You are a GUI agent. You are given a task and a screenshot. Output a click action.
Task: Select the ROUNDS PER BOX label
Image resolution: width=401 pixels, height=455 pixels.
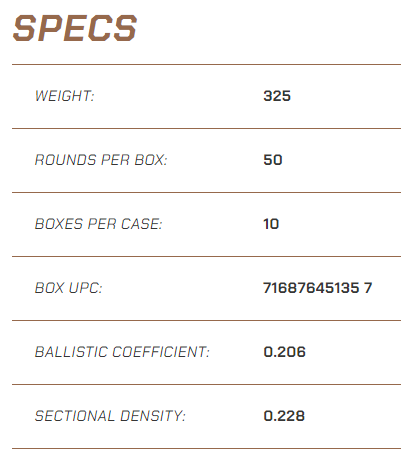click(101, 160)
